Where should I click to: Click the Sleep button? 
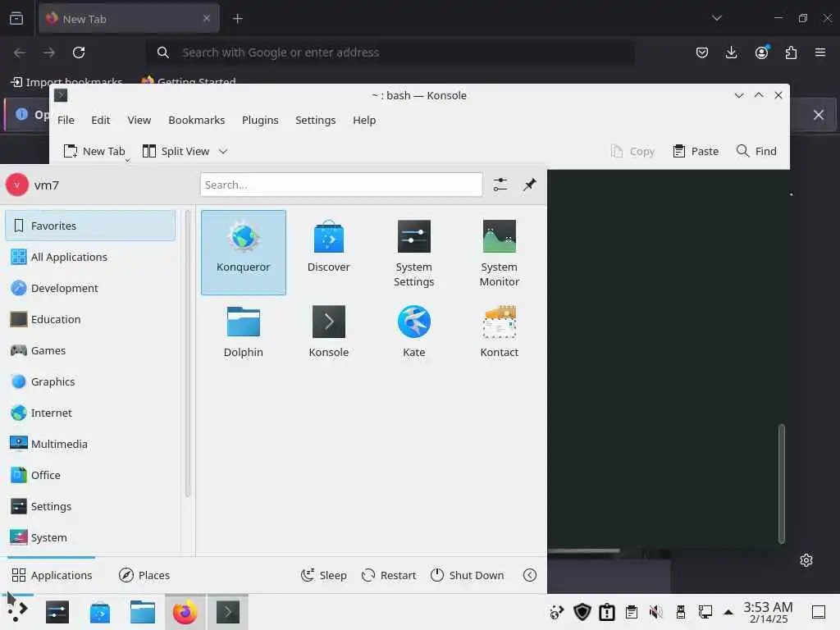(323, 575)
